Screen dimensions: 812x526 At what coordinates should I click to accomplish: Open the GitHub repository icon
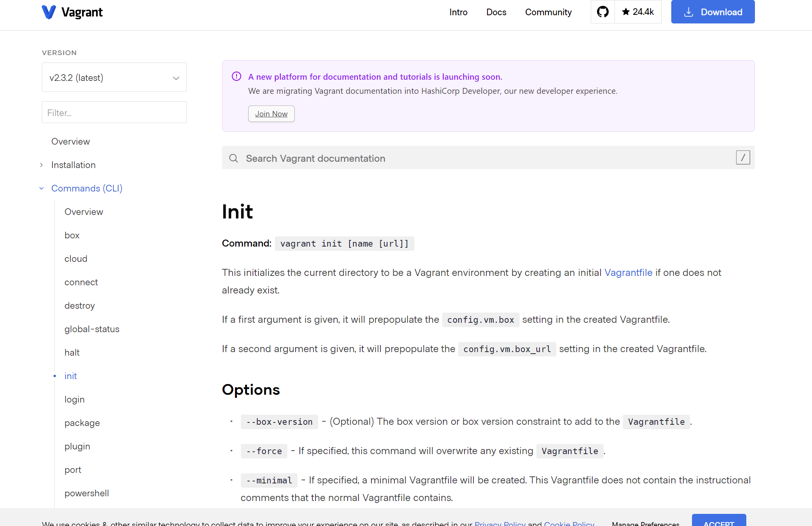602,12
